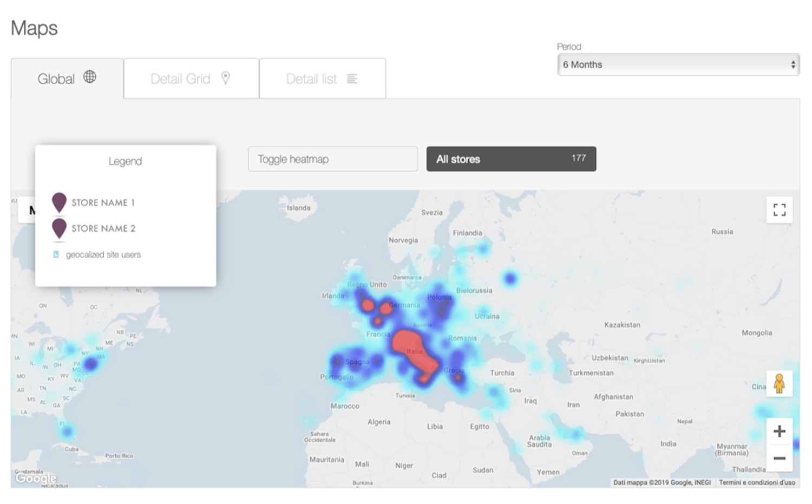Click the India label on the map
Viewport: 812px width, 504px height.
(x=668, y=444)
